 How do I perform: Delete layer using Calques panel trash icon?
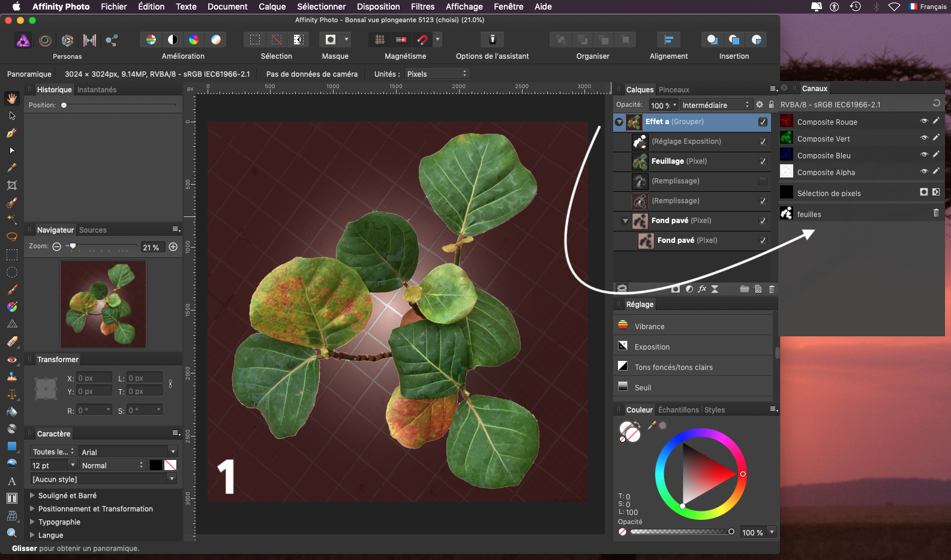(772, 289)
